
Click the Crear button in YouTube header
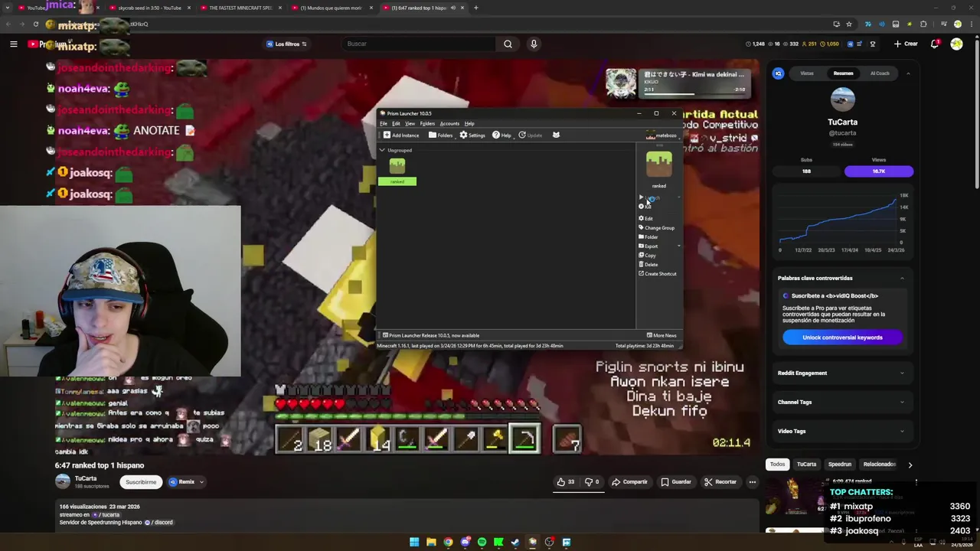click(x=906, y=44)
